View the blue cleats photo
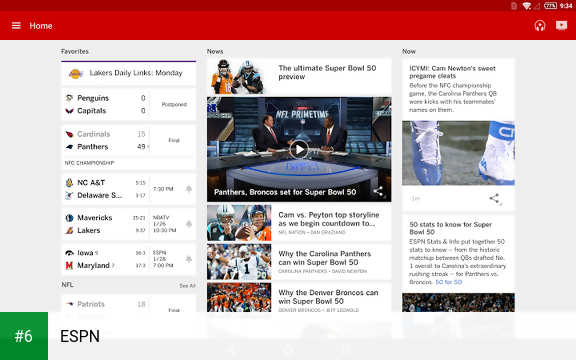Viewport: 576px width, 360px height. [x=458, y=153]
